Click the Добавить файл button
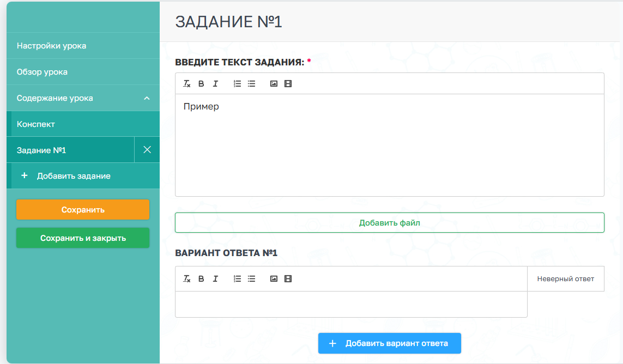The image size is (623, 364). [389, 223]
